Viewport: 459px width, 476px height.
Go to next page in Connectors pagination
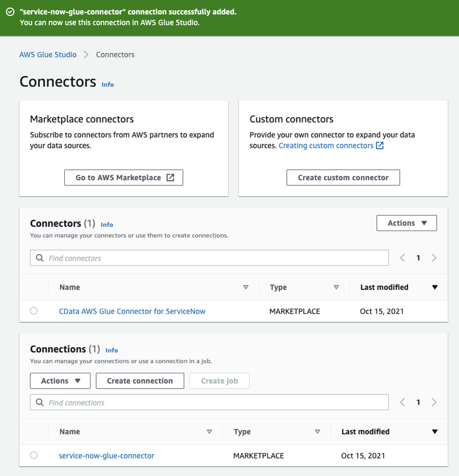coord(434,258)
